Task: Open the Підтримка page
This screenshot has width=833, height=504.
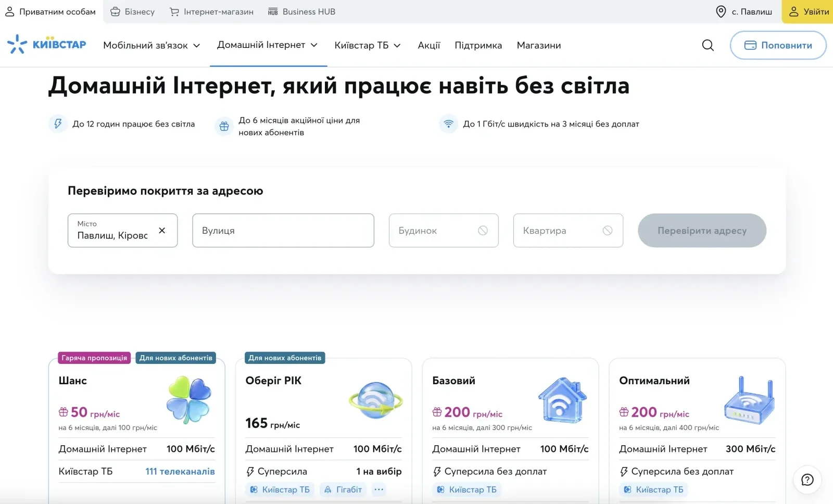Action: [x=478, y=45]
